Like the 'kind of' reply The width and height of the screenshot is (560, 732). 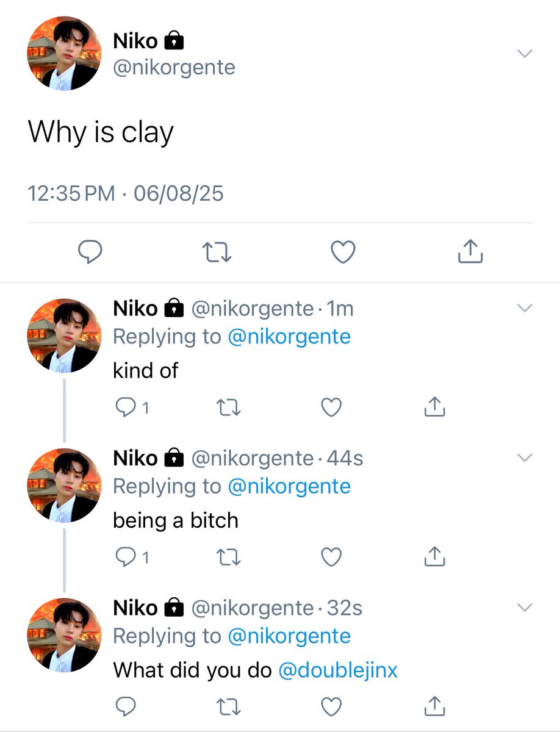[331, 407]
